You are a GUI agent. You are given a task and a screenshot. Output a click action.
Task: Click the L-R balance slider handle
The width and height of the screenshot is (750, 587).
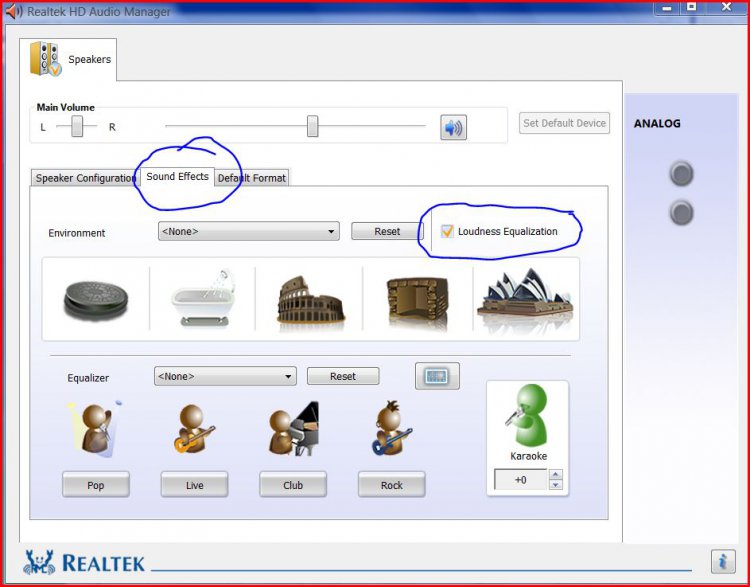(77, 126)
